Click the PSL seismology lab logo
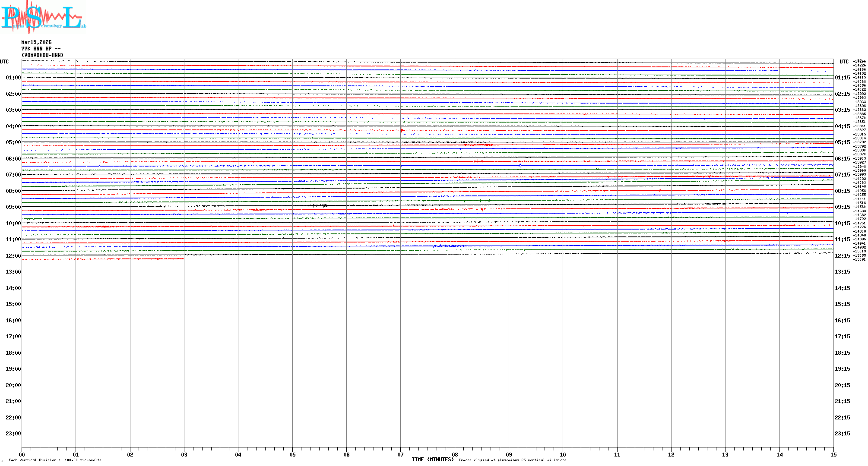Image resolution: width=868 pixels, height=466 pixels. click(43, 17)
